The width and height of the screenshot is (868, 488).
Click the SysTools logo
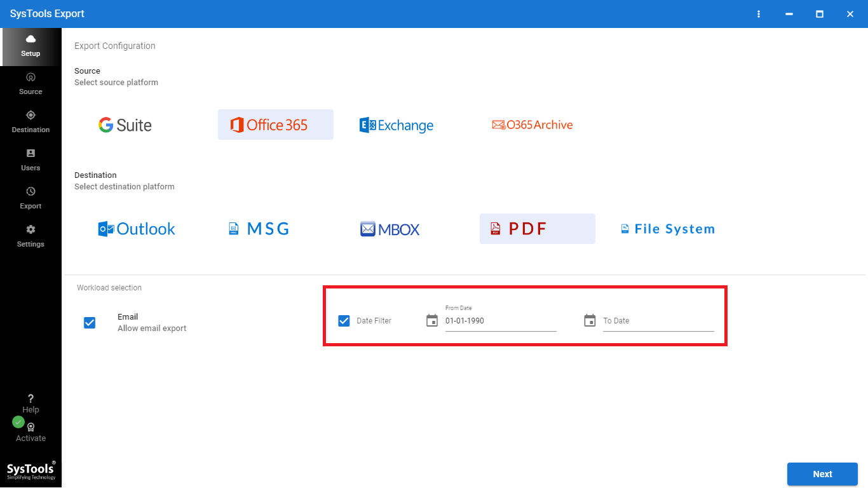[x=31, y=470]
